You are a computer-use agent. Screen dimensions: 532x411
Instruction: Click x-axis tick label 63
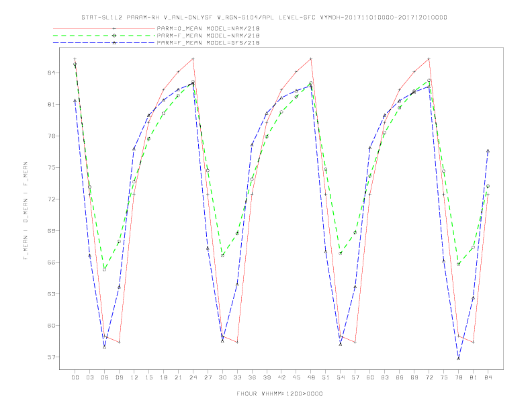[385, 377]
